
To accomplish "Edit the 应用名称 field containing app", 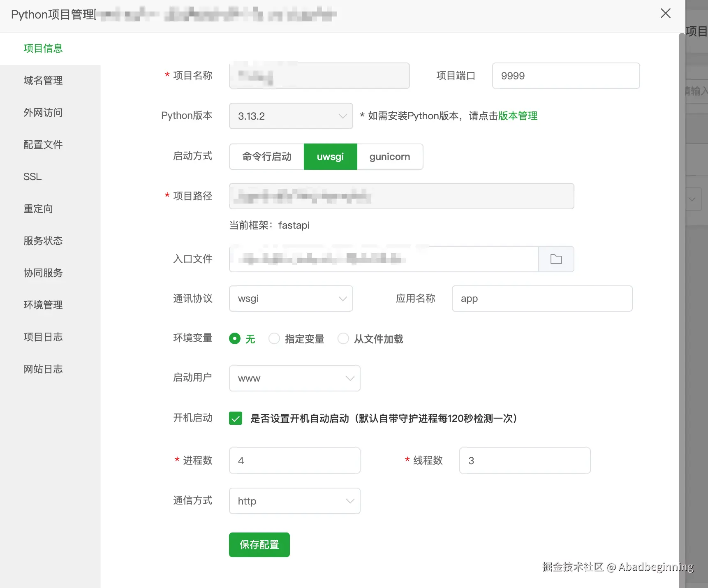I will pyautogui.click(x=542, y=299).
